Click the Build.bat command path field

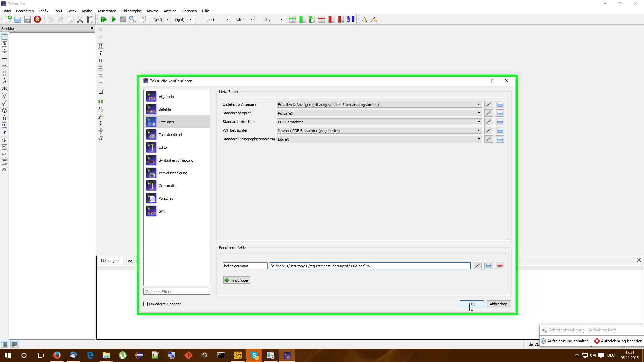coord(370,266)
